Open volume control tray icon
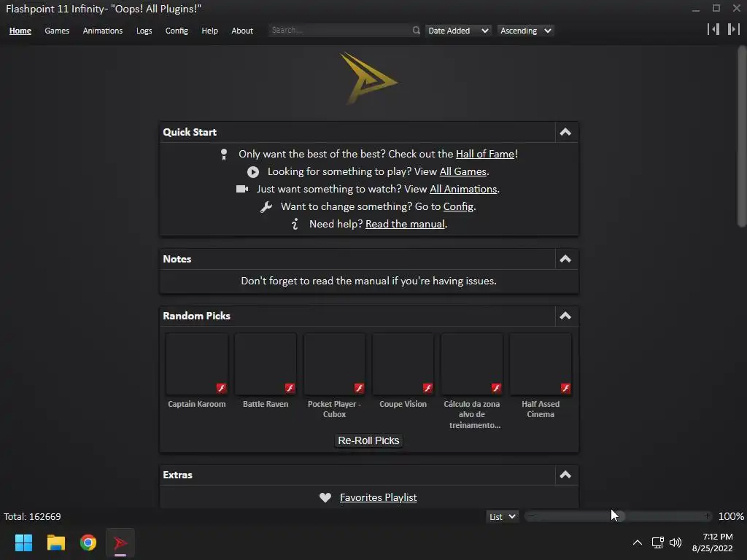The height and width of the screenshot is (560, 747). (676, 542)
